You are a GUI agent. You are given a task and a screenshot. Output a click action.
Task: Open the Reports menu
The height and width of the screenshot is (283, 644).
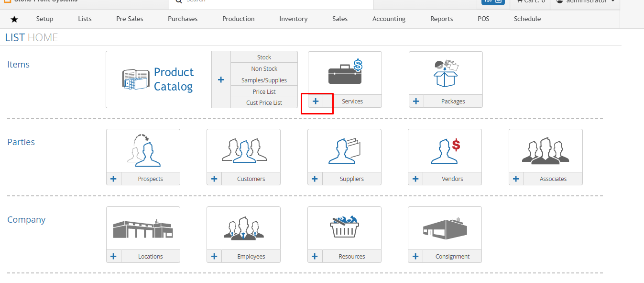(442, 19)
